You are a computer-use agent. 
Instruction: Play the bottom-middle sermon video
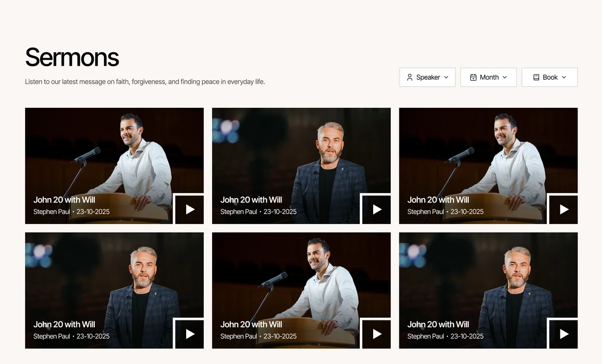(376, 334)
